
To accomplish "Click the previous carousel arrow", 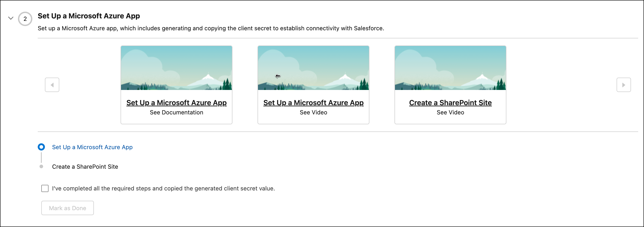I will point(52,85).
